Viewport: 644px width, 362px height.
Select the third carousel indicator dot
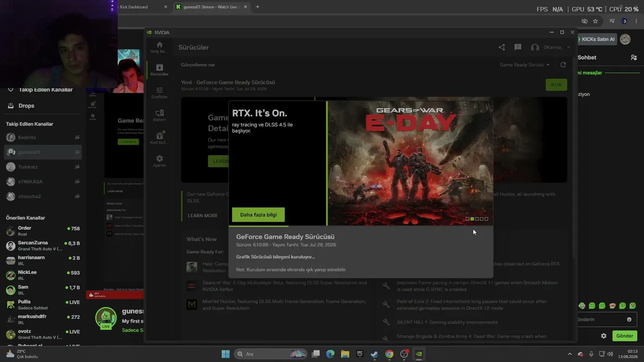tap(477, 219)
